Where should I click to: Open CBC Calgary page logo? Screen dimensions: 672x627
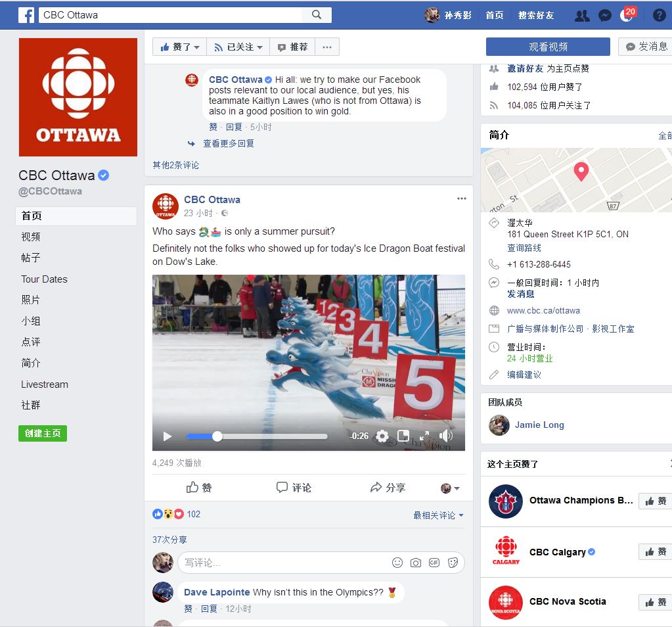pos(506,551)
